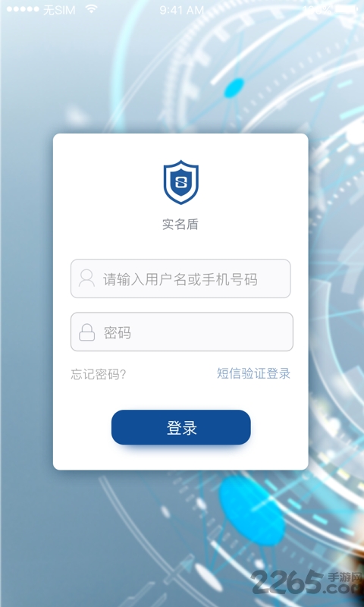Open the 忘记密码? link

coord(99,374)
